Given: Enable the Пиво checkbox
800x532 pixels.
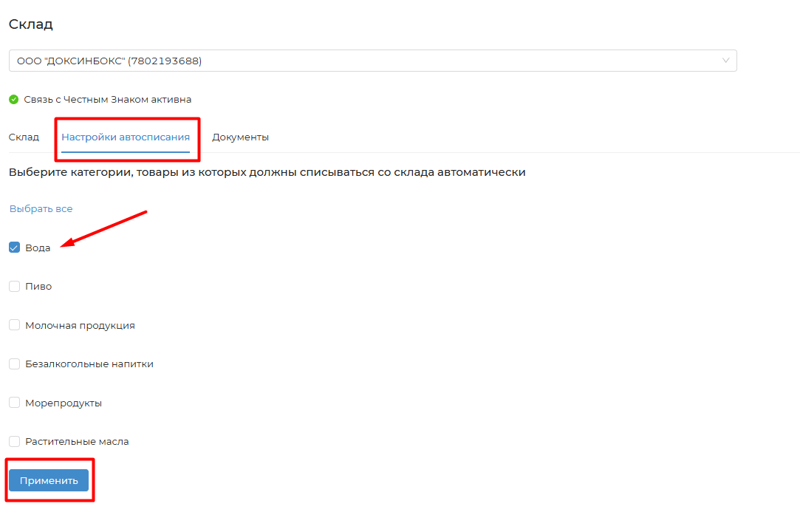Looking at the screenshot, I should [x=14, y=287].
